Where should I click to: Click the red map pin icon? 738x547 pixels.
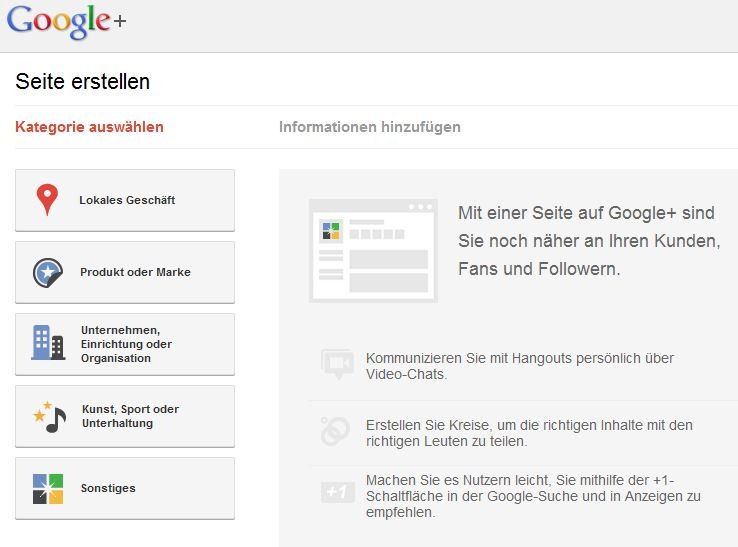click(47, 200)
